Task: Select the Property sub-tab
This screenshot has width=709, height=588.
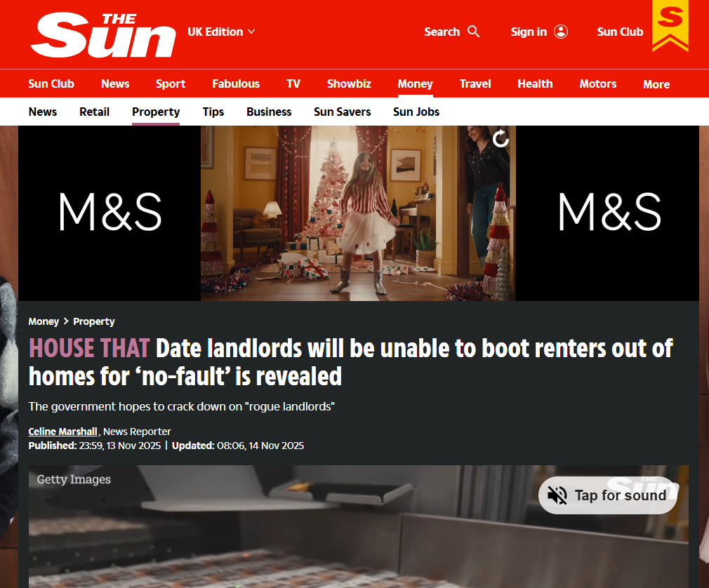Action: 156,112
